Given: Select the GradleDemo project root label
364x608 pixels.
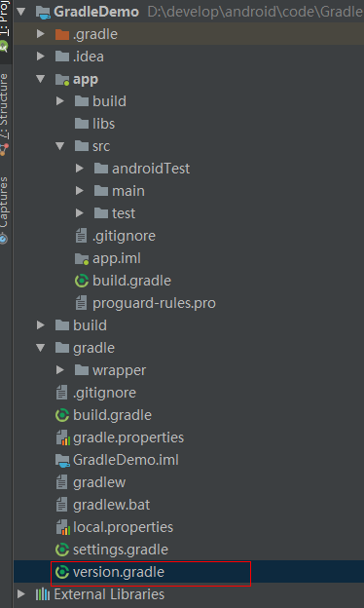Looking at the screenshot, I should click(96, 12).
